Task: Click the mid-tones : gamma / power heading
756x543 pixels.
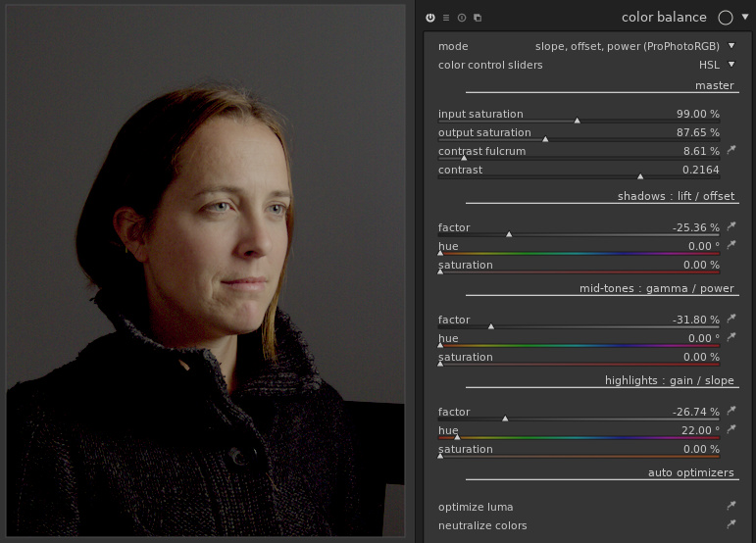Action: [x=657, y=288]
